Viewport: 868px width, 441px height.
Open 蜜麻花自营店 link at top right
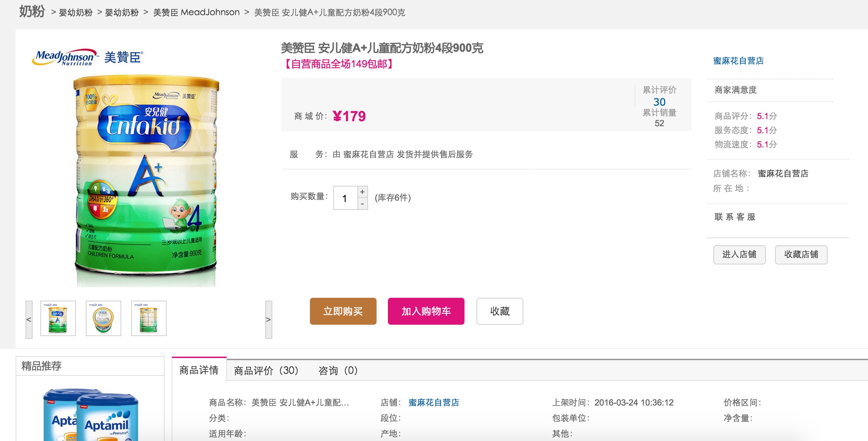click(x=739, y=61)
